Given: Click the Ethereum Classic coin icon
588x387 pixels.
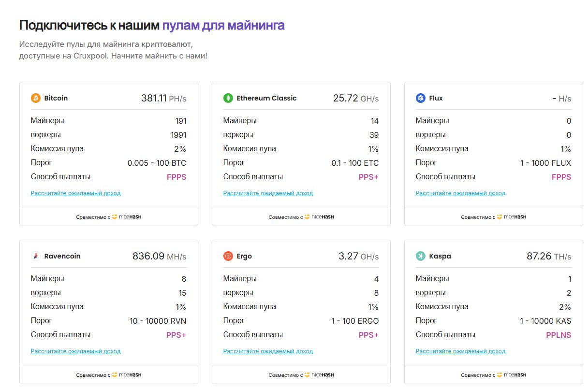Looking at the screenshot, I should tap(228, 98).
